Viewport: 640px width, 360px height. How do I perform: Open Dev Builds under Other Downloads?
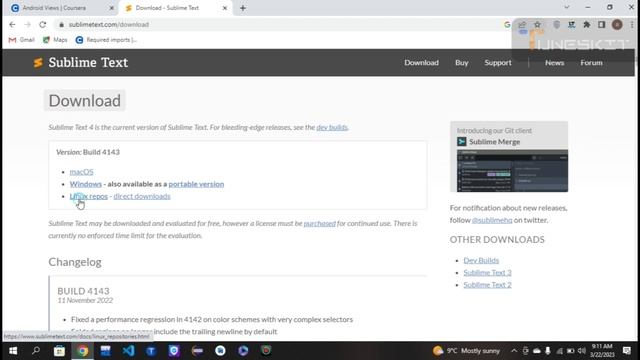(481, 260)
